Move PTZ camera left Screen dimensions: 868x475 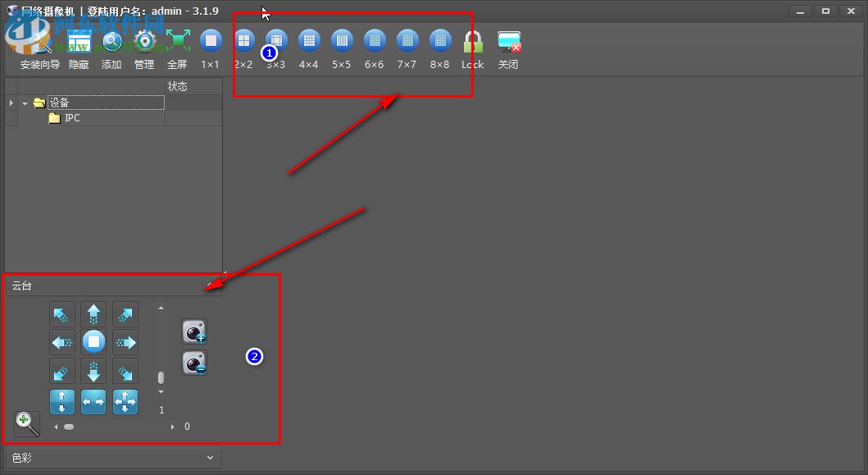[62, 343]
